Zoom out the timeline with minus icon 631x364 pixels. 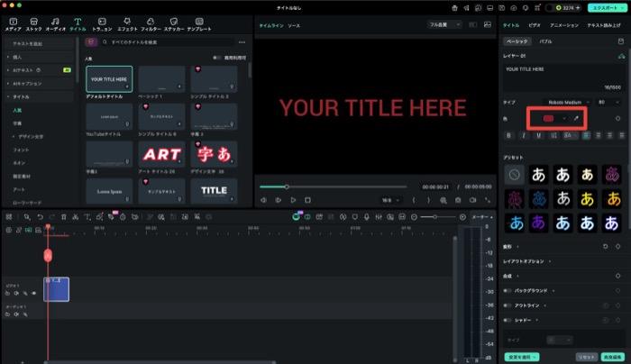point(414,217)
